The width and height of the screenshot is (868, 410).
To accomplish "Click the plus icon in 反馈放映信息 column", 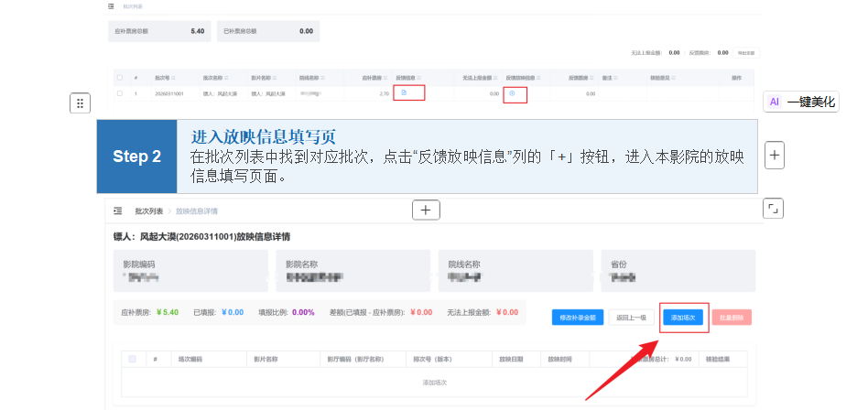I will [x=512, y=93].
